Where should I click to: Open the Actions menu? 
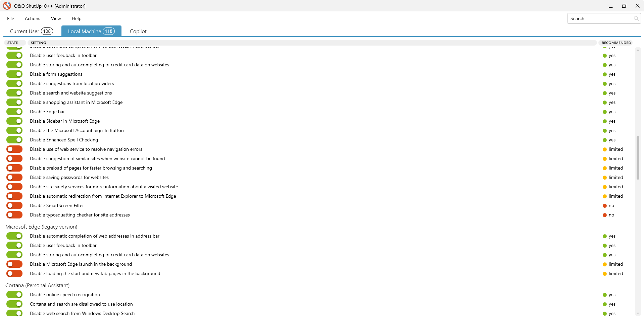point(33,18)
